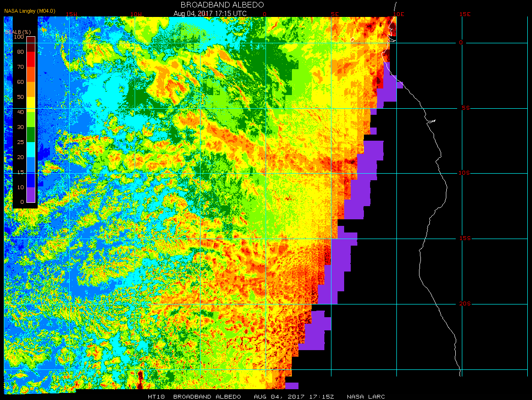The width and height of the screenshot is (532, 400).
Task: Click the BBALB (%) legend heading
Action: click(x=18, y=32)
